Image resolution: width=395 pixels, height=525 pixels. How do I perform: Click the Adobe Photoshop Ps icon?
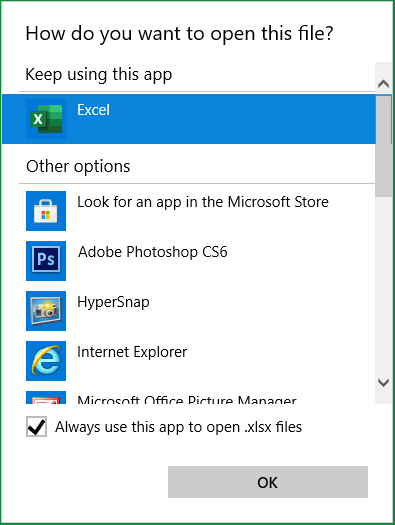[x=46, y=261]
